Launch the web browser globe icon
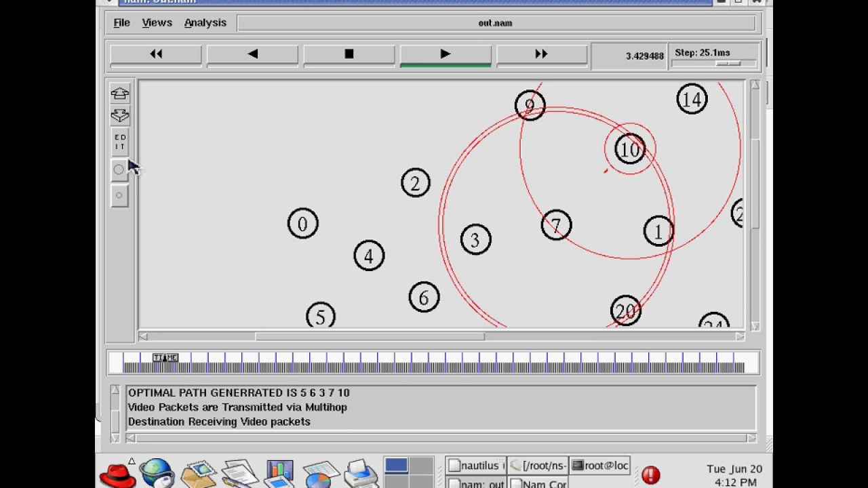 coord(157,472)
